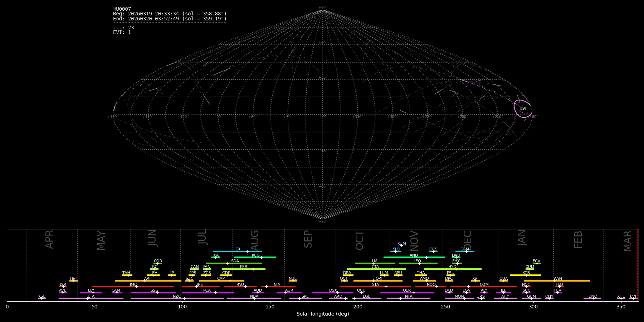Select the End: 20260320 03:52:49 line
The width and height of the screenshot is (644, 322).
[170, 19]
